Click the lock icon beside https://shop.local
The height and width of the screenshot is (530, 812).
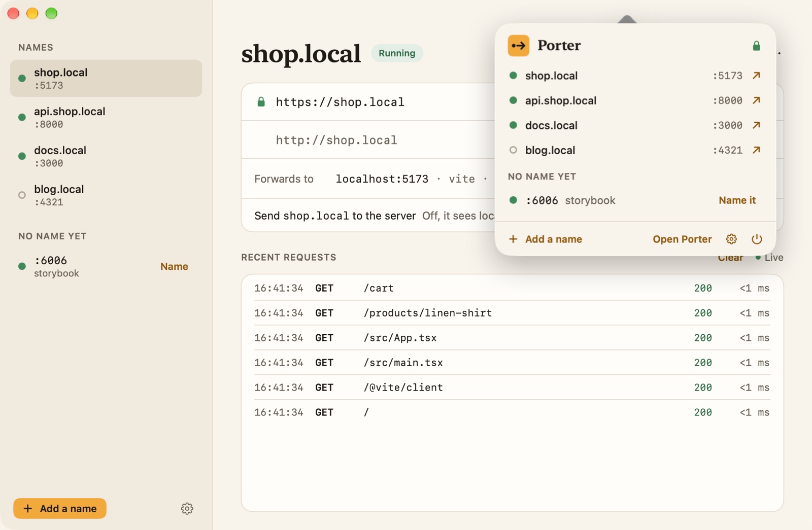click(x=261, y=102)
